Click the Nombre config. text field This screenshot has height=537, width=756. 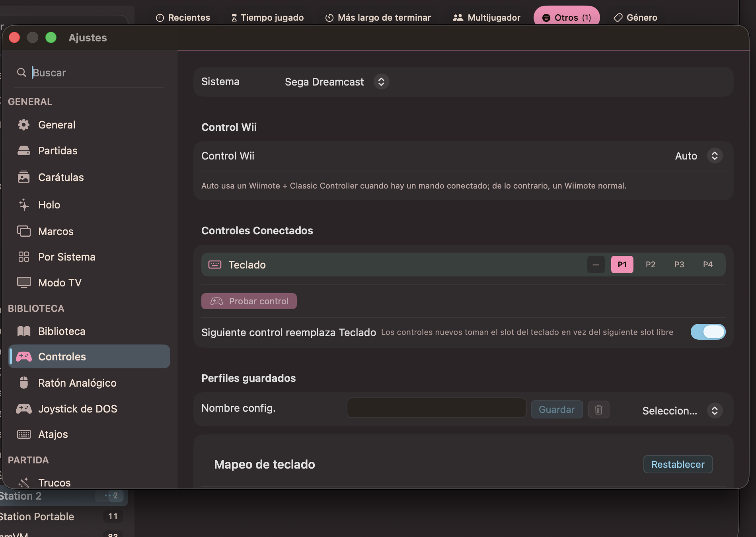tap(436, 408)
